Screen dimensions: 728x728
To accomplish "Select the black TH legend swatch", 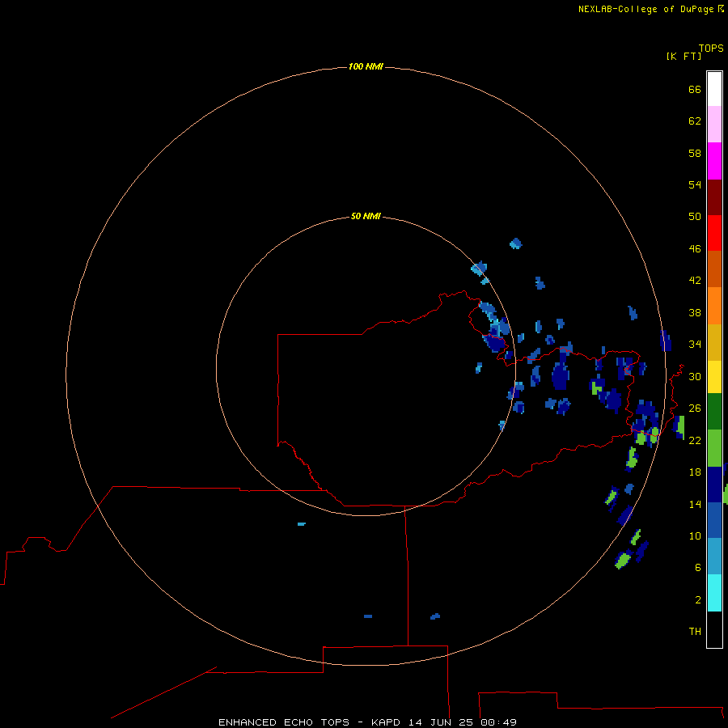I will pyautogui.click(x=714, y=629).
